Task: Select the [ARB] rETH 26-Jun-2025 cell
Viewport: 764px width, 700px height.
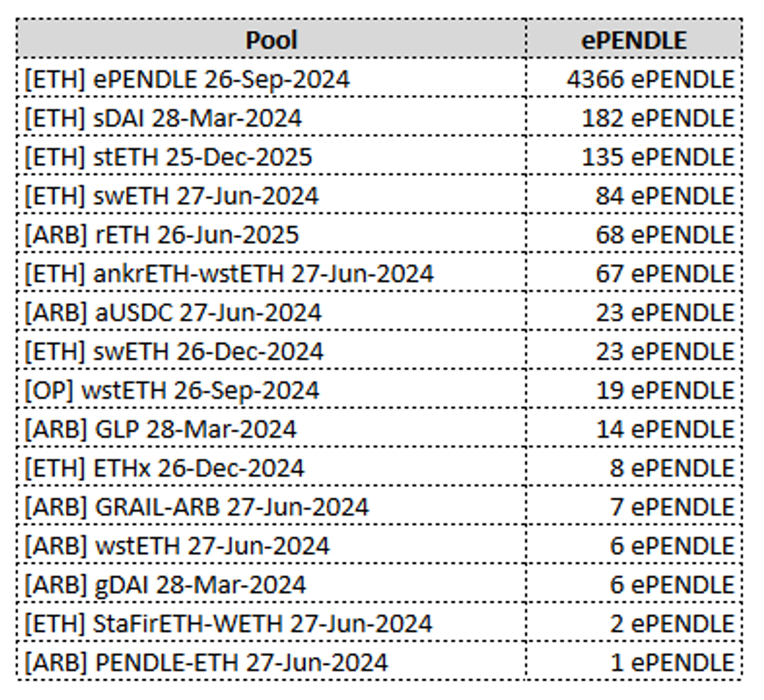Action: pyautogui.click(x=162, y=235)
